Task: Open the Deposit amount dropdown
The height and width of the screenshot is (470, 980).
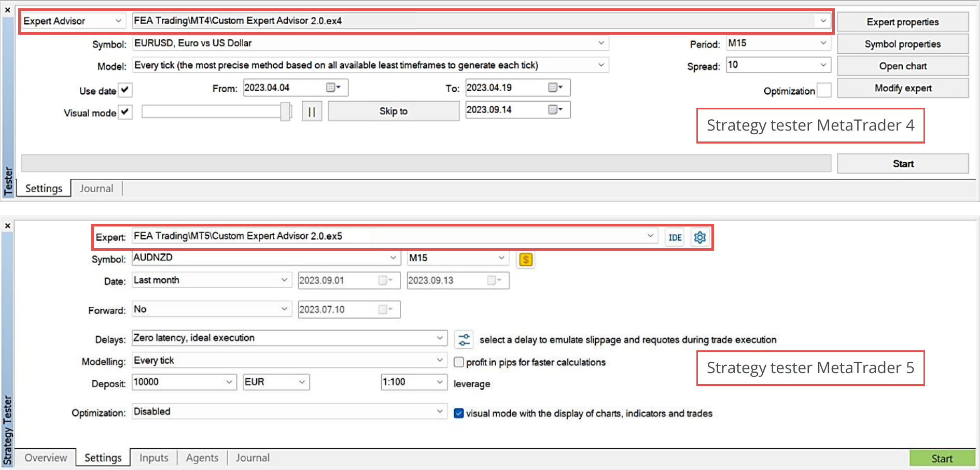Action: click(229, 382)
